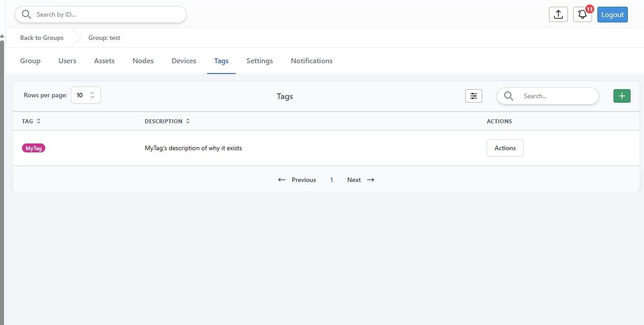Go to Previous page

coord(304,180)
